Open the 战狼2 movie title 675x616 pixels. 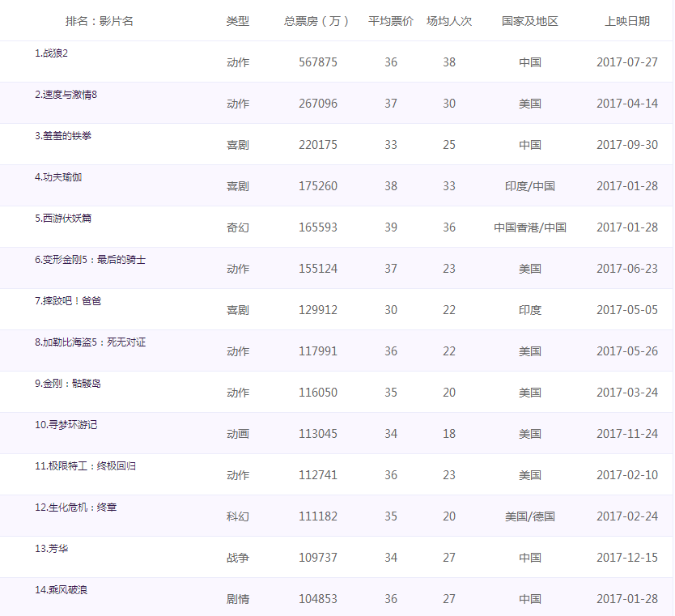(57, 53)
